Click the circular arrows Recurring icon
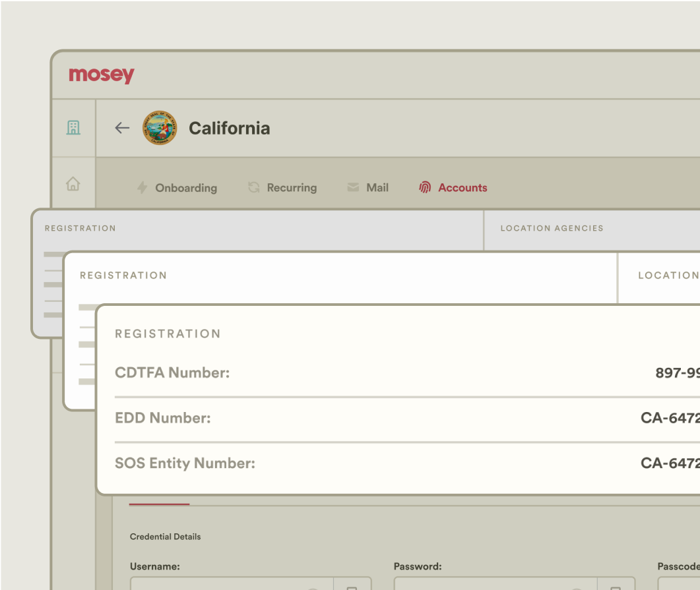This screenshot has height=590, width=700. pyautogui.click(x=253, y=188)
